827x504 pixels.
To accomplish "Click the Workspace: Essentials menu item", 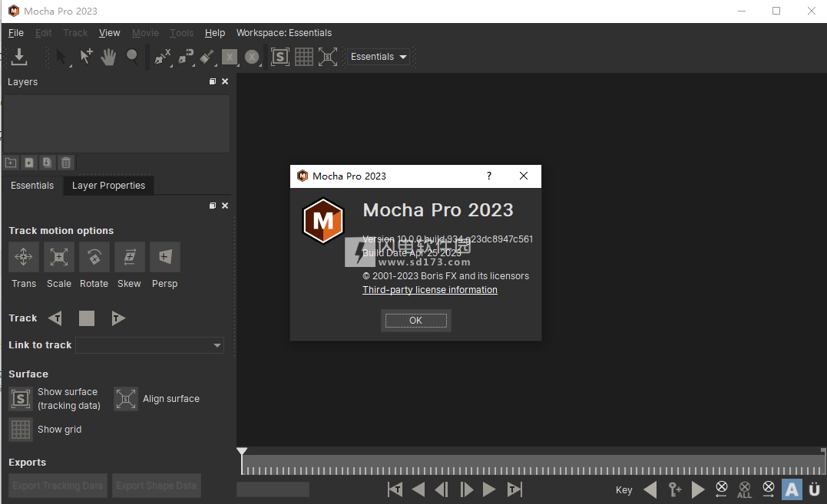I will coord(284,33).
